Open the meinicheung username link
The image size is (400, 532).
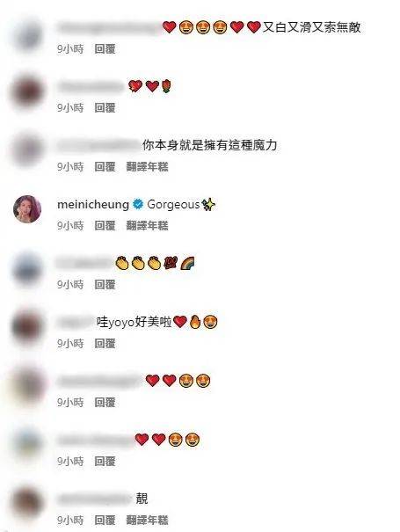(93, 205)
